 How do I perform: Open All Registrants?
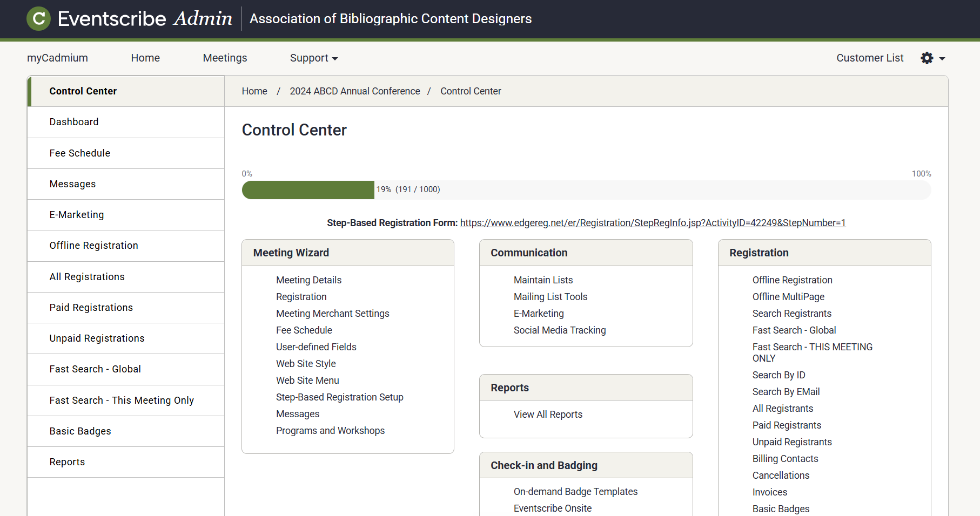click(x=783, y=409)
